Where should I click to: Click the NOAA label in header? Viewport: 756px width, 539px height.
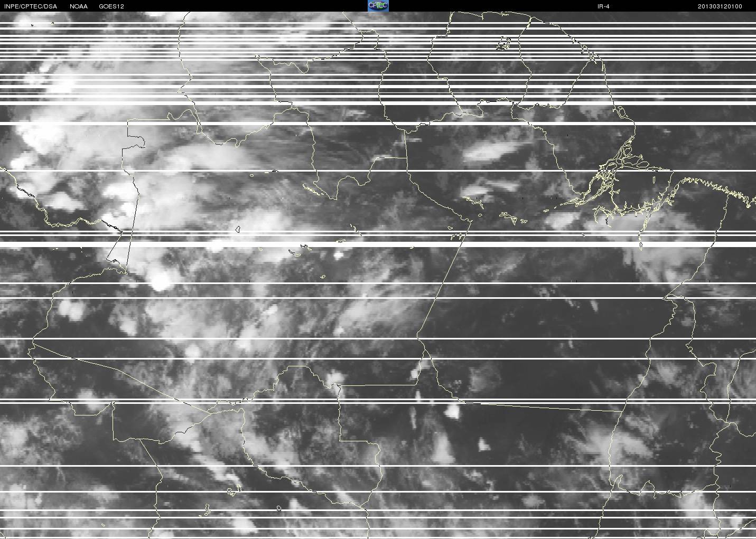[79, 6]
